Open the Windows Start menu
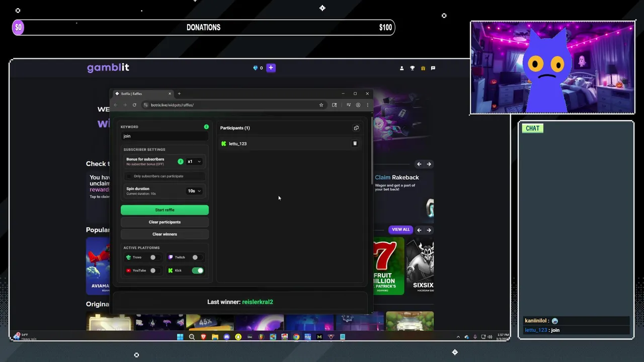The width and height of the screenshot is (644, 362). [180, 337]
